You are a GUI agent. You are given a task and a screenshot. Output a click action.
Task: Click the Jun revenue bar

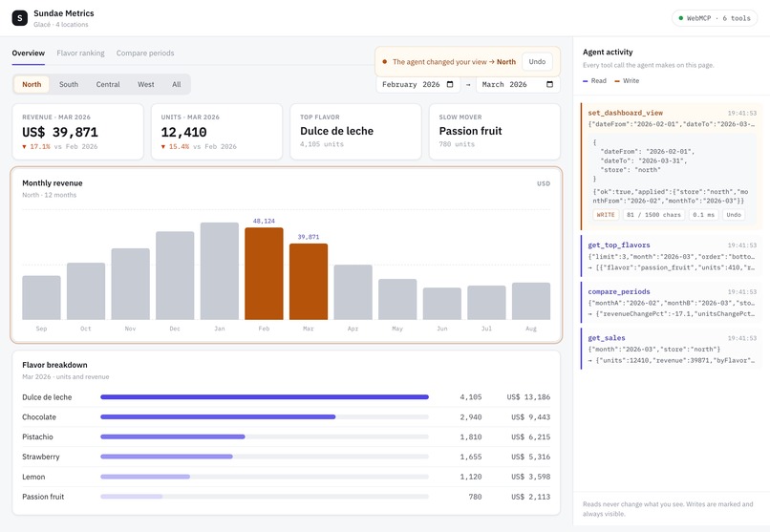(442, 304)
